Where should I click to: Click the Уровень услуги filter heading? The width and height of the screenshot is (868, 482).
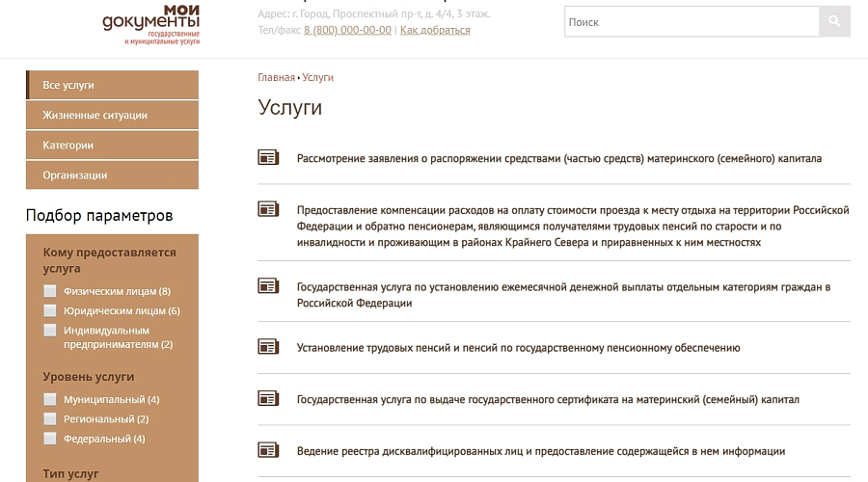89,377
